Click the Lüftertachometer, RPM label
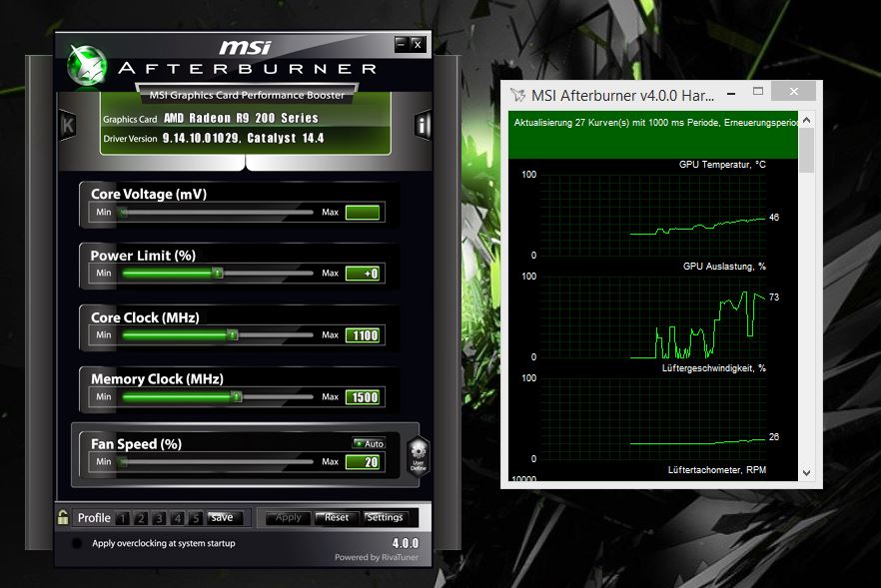The height and width of the screenshot is (588, 881). pos(717,469)
